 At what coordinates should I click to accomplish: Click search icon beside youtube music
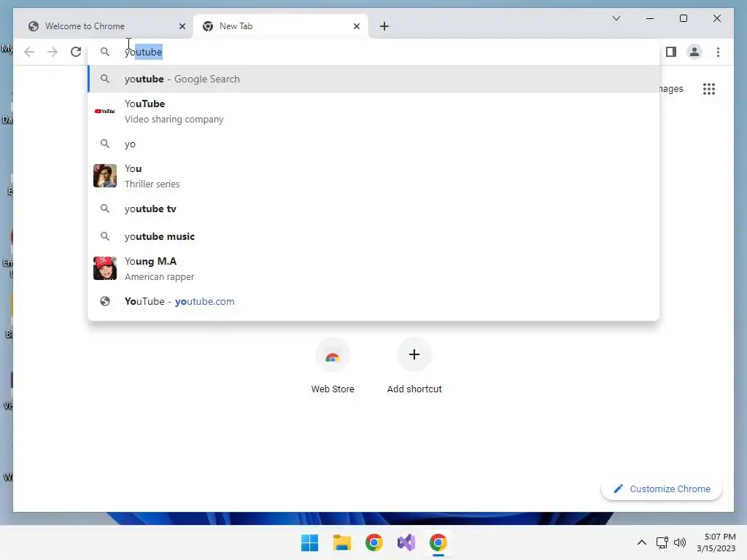[105, 236]
